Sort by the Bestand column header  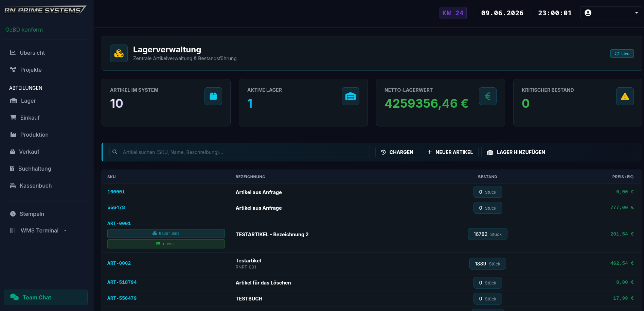pyautogui.click(x=487, y=177)
